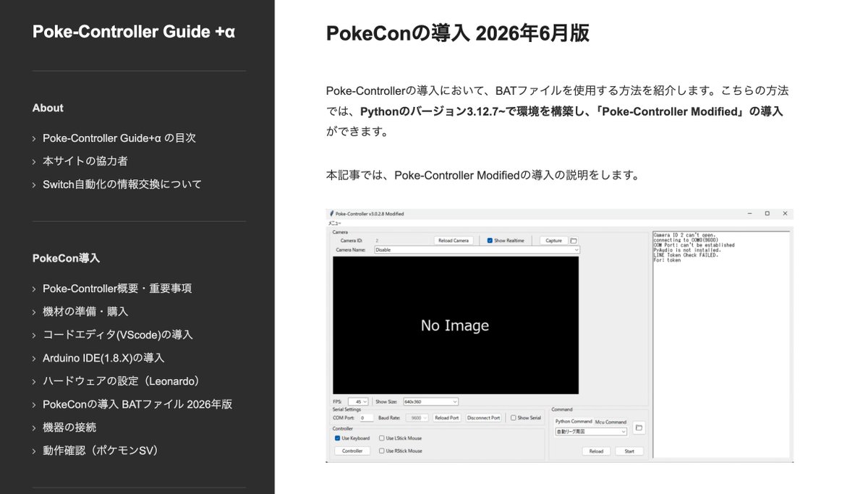Viewport: 868px width, 494px height.
Task: Click the feather icon in the Poke-Controller title bar
Action: click(x=331, y=214)
